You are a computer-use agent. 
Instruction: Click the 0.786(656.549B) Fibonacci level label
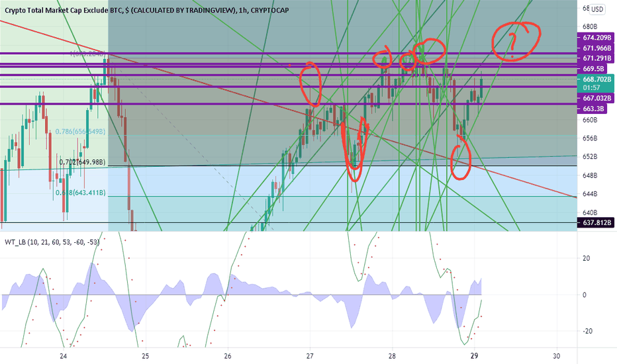80,132
